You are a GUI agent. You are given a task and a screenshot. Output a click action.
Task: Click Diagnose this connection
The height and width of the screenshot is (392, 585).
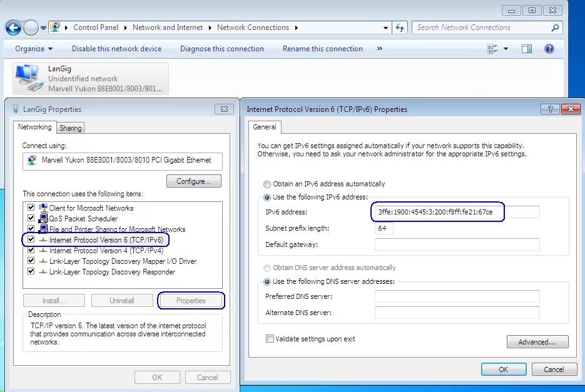[221, 49]
